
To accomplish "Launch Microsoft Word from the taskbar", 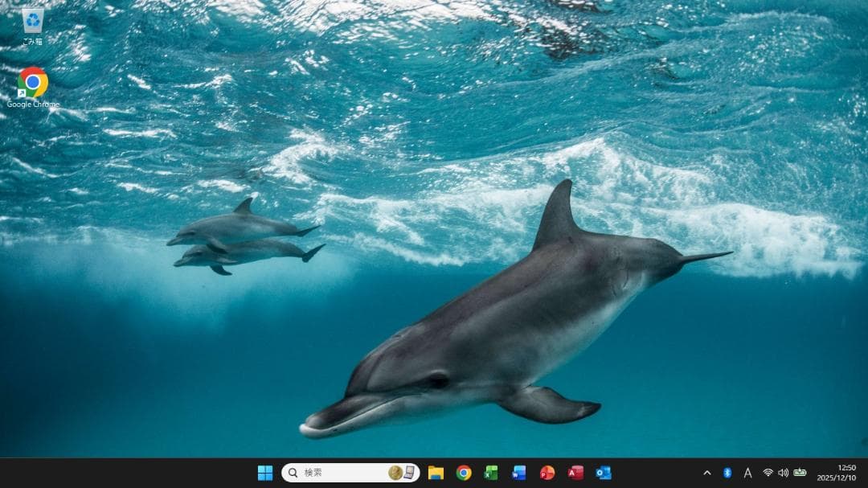I will pyautogui.click(x=519, y=474).
